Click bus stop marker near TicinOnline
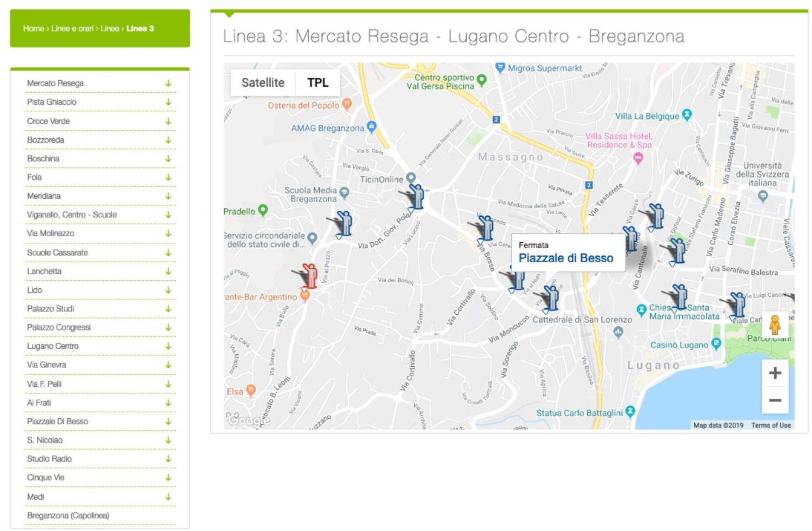The width and height of the screenshot is (812, 531). click(414, 197)
